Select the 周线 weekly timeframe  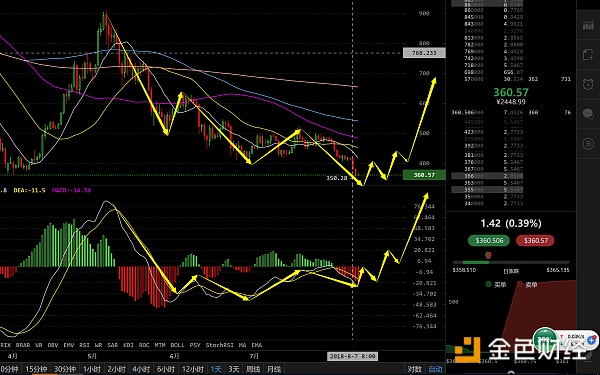click(253, 369)
